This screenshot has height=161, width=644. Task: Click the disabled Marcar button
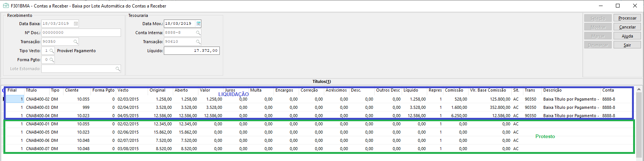[598, 36]
